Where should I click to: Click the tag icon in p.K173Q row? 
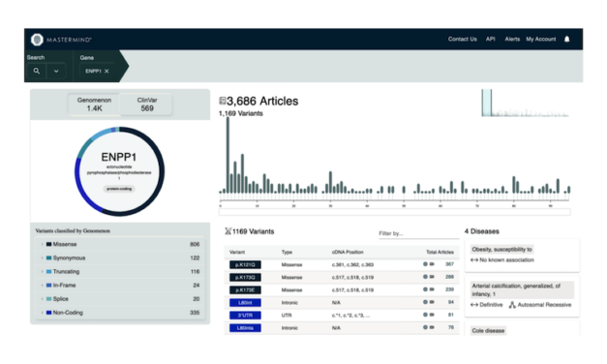[432, 277]
